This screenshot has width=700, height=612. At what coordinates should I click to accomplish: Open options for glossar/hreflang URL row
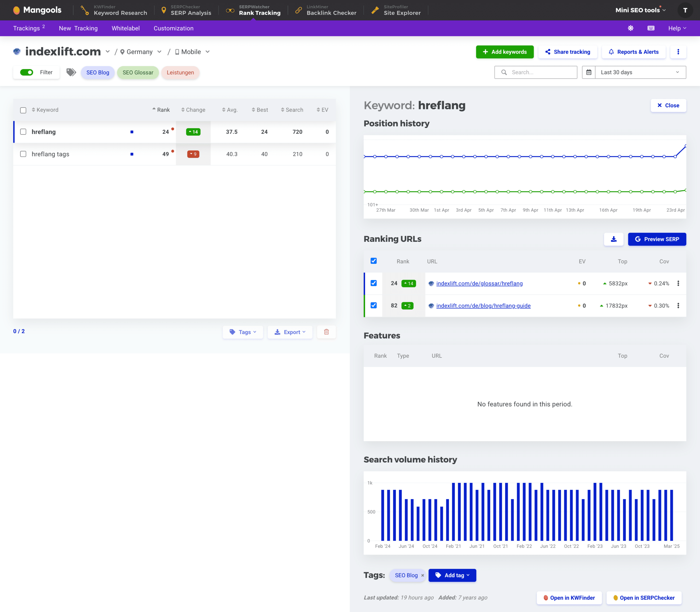click(x=678, y=284)
